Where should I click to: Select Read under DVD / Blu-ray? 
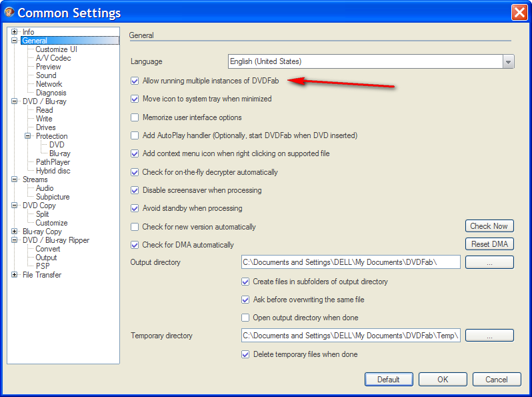click(45, 110)
